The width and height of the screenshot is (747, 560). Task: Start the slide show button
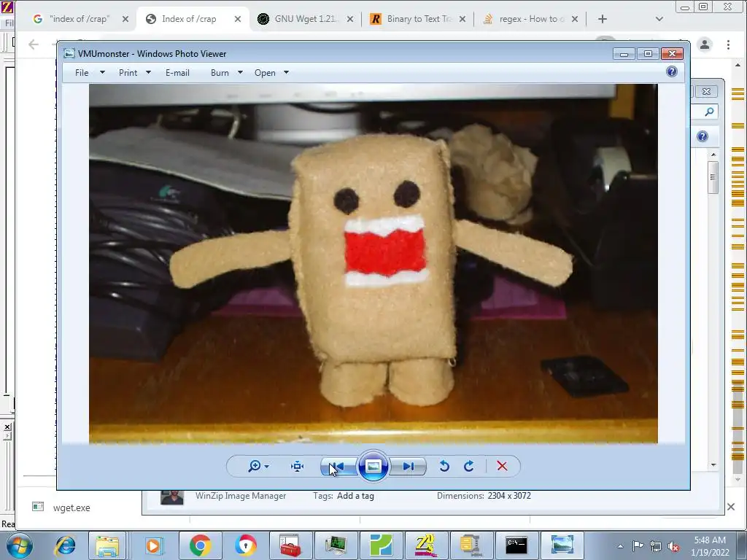click(x=373, y=466)
